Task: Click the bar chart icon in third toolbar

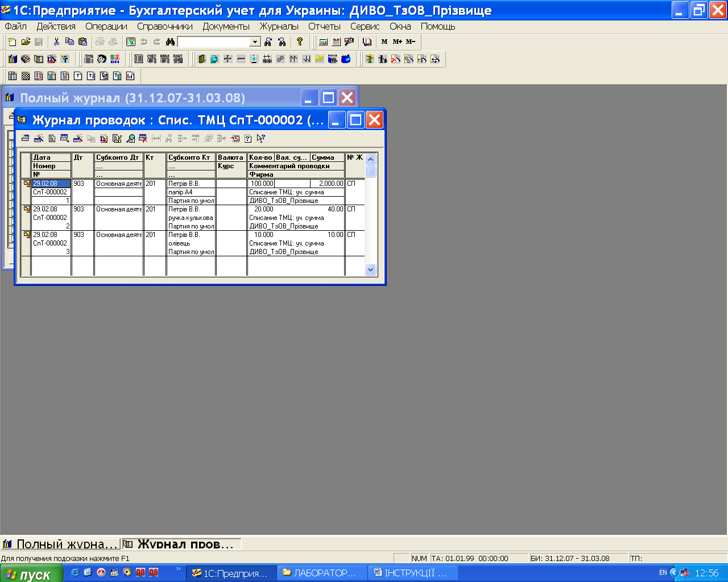Action: [130, 76]
